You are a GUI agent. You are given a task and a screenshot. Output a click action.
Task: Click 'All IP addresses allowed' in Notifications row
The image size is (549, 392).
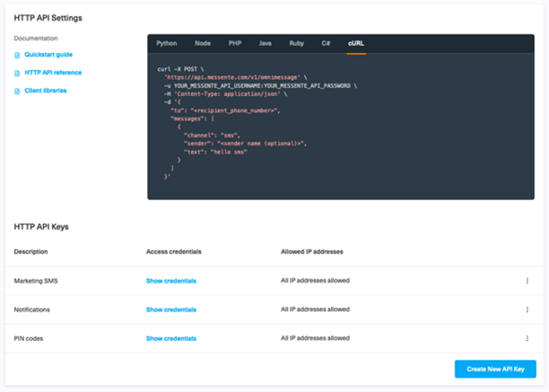315,309
